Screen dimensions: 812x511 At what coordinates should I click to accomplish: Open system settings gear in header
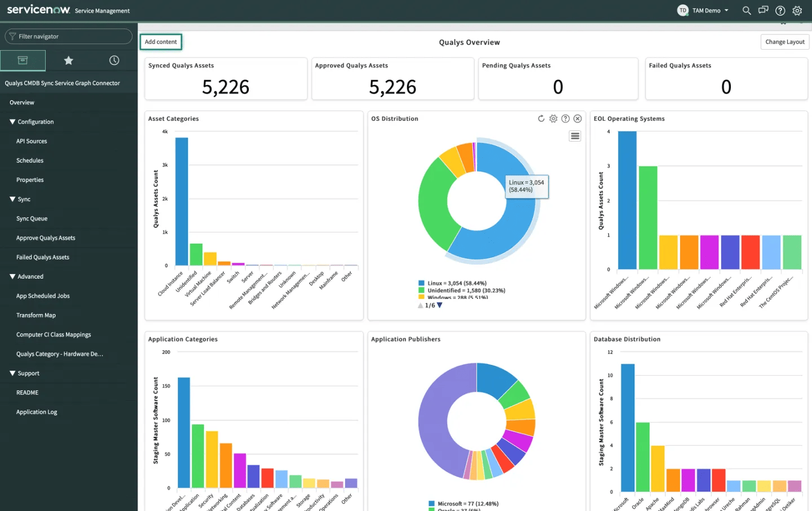(x=797, y=11)
